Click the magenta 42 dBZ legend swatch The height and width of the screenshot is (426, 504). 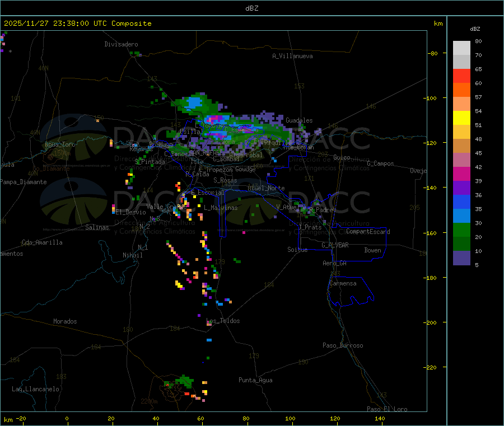pos(461,174)
